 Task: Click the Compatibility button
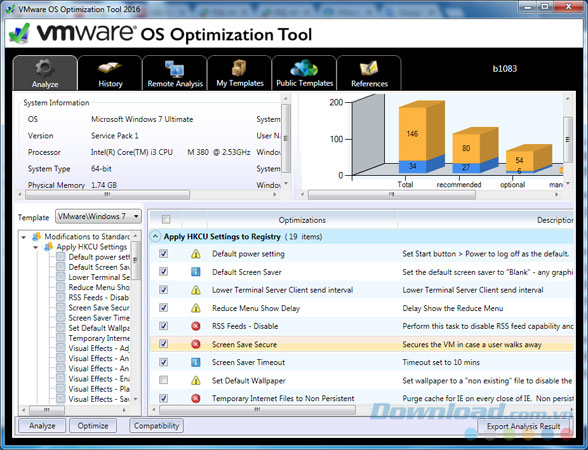pyautogui.click(x=156, y=426)
